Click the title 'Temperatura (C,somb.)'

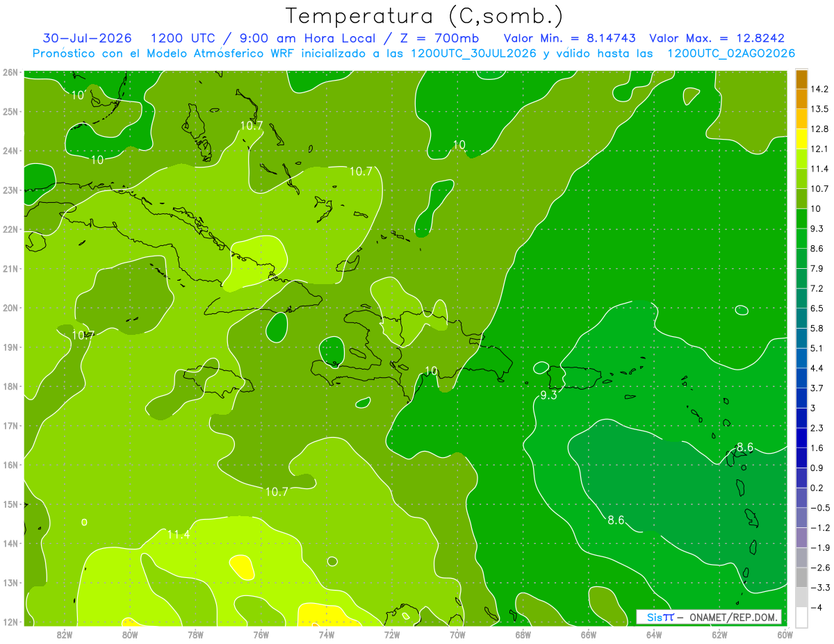click(x=424, y=15)
